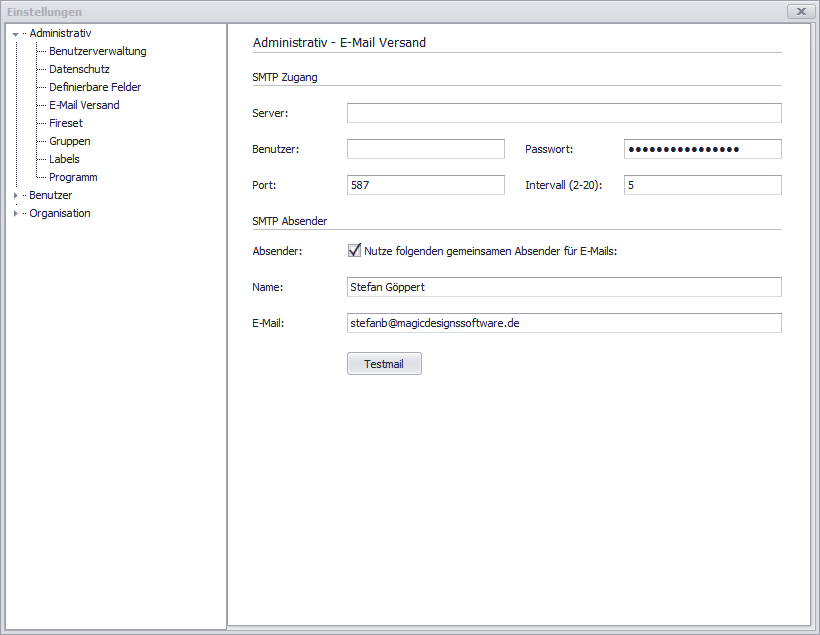Screen dimensions: 820x635
Task: Click the sender Name field
Action: (564, 287)
